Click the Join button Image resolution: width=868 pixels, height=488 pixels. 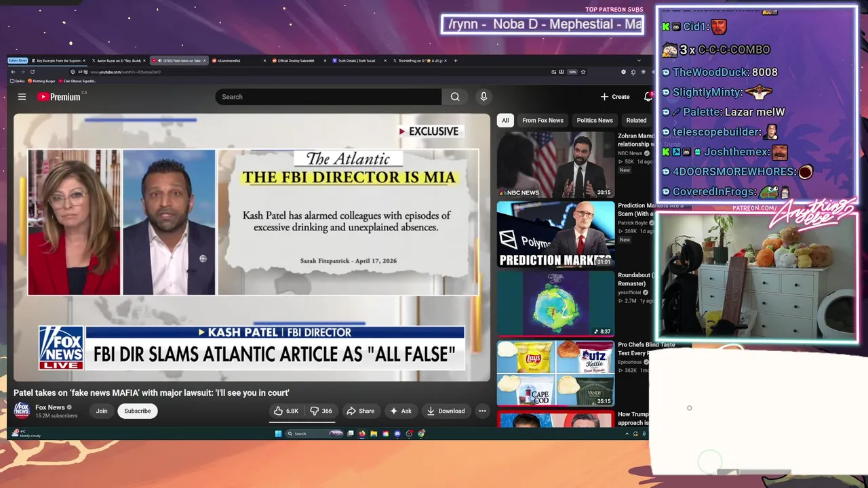pos(102,411)
